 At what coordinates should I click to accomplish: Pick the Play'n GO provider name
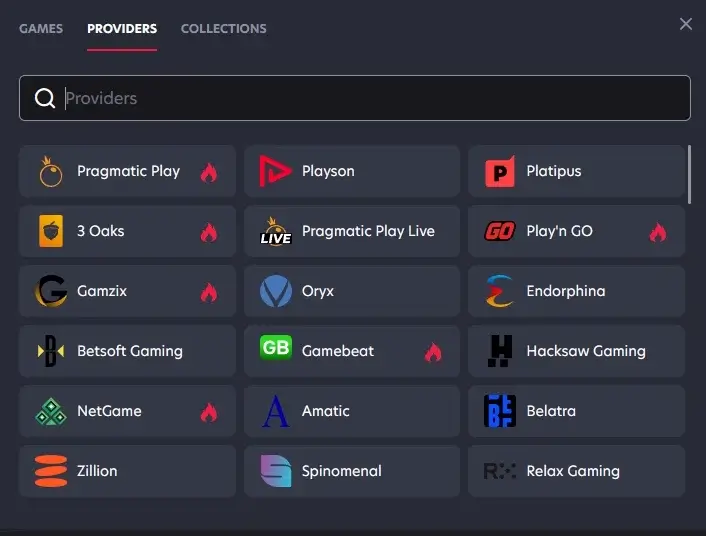(560, 231)
